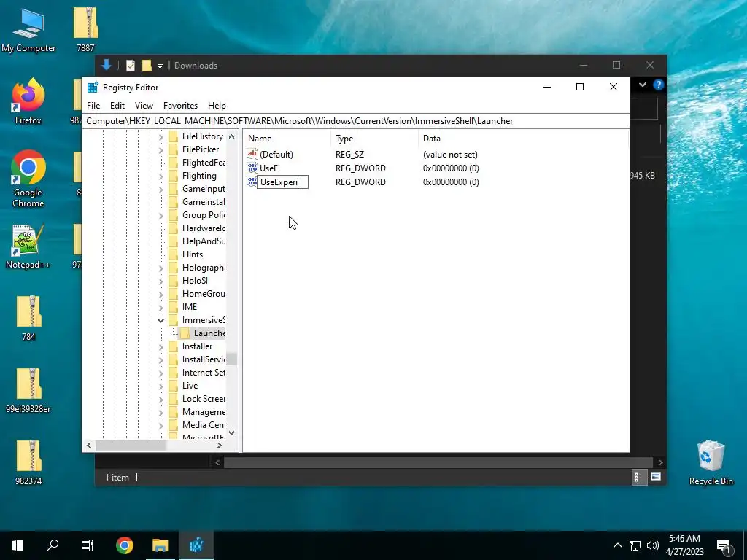Select the Launcher key in tree

tap(209, 333)
